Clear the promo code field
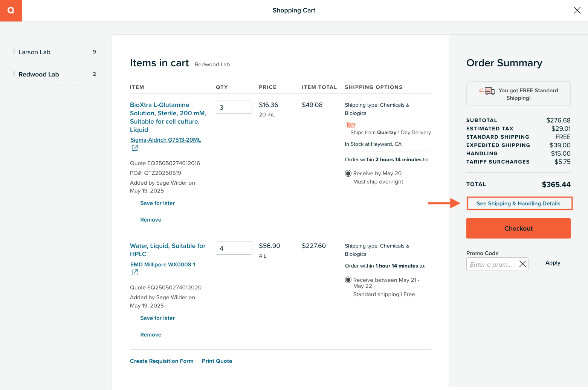 522,264
